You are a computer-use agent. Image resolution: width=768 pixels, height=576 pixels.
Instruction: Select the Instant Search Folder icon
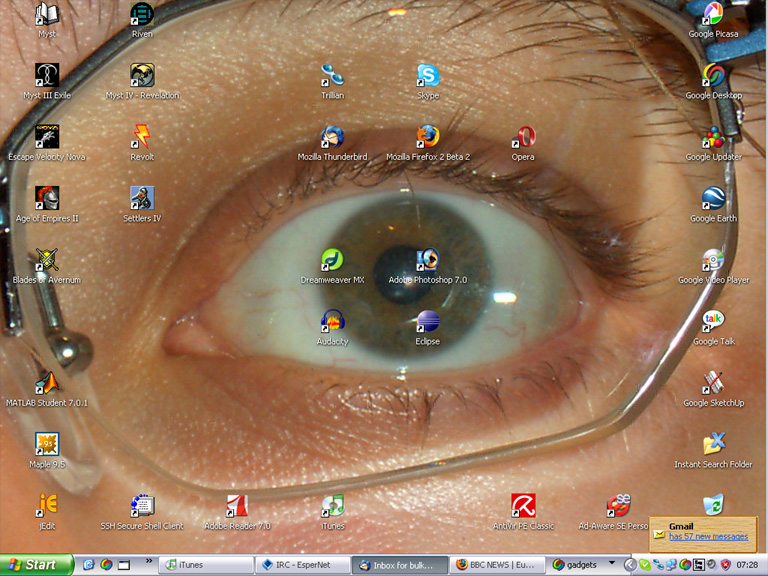coord(714,451)
